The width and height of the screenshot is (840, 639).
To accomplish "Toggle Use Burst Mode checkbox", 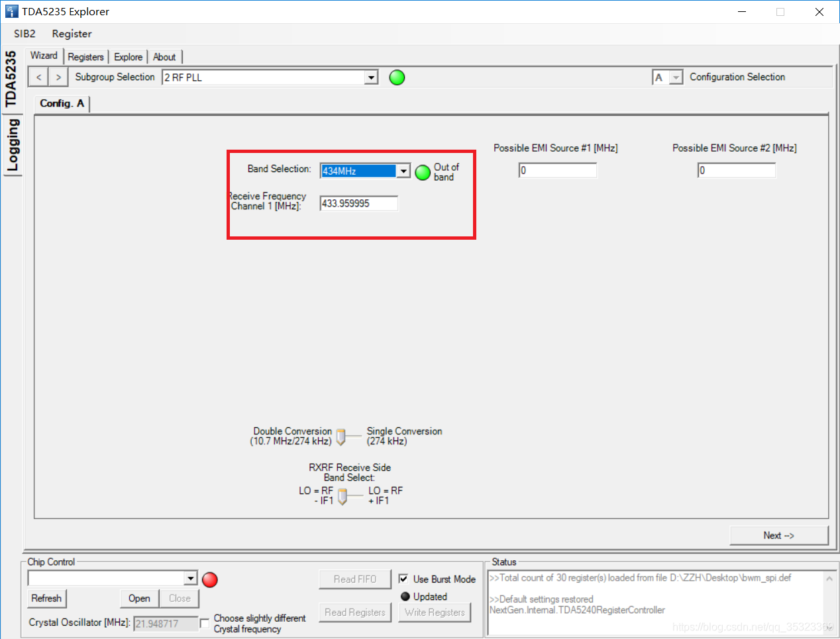I will [403, 579].
